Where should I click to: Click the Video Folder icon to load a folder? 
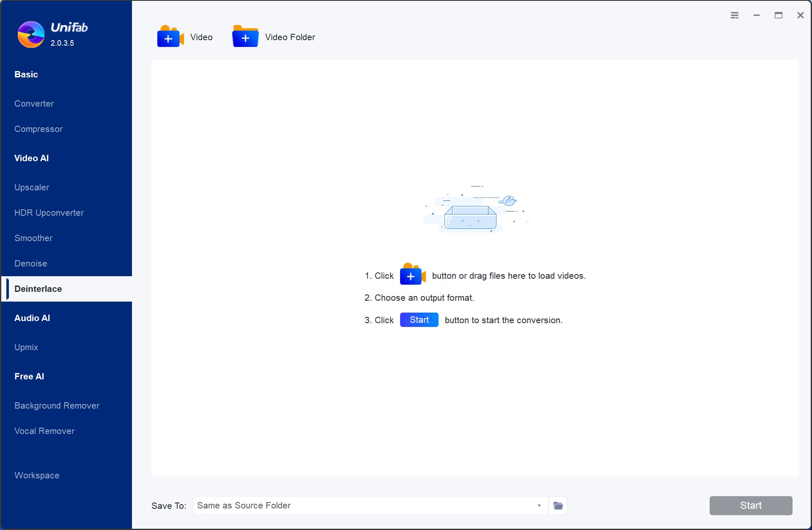(x=245, y=37)
